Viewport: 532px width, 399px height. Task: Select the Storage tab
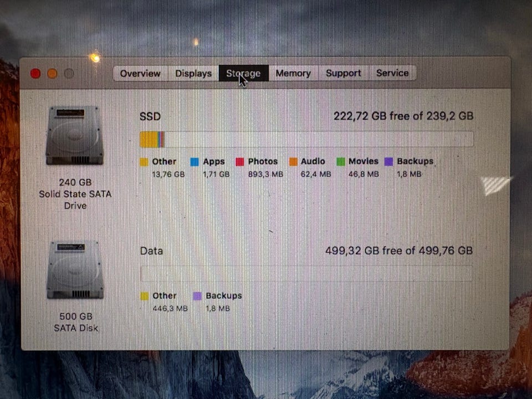coord(244,73)
